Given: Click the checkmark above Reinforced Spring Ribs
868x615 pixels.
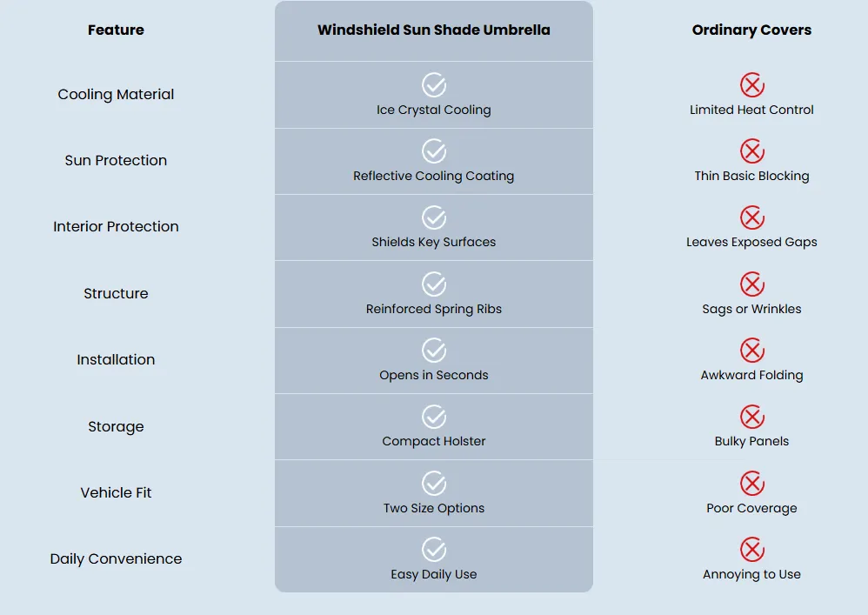Looking at the screenshot, I should pos(434,284).
